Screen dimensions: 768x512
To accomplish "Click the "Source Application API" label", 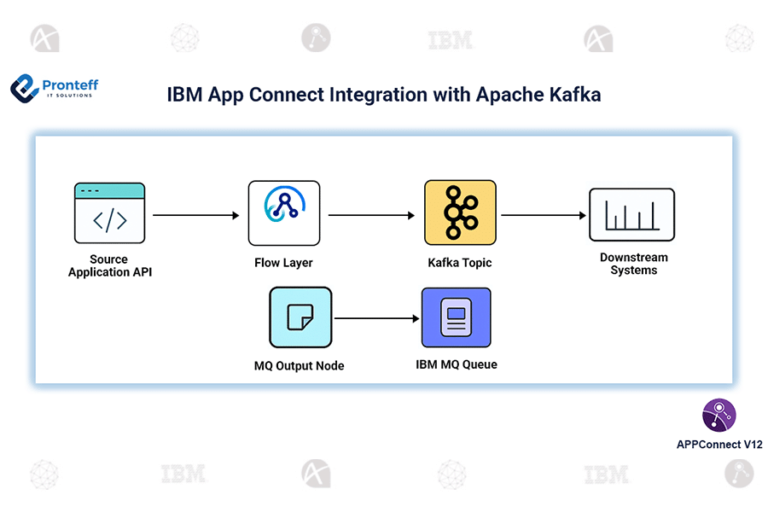I will tap(108, 265).
